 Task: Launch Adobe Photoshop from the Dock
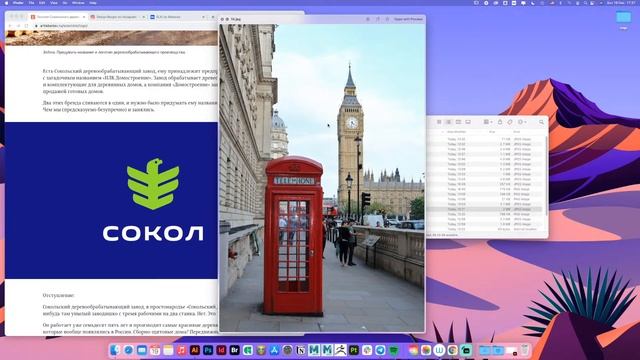click(x=208, y=350)
